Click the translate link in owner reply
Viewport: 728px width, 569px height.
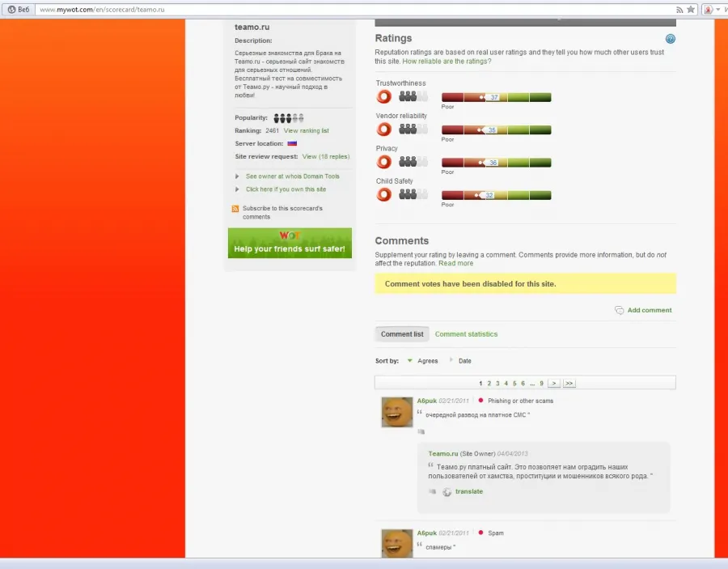[469, 491]
